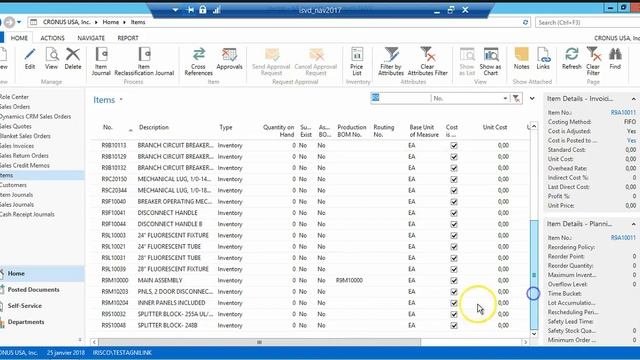Open Find in the ribbon
Viewport: 640px width, 360px height.
(615, 58)
